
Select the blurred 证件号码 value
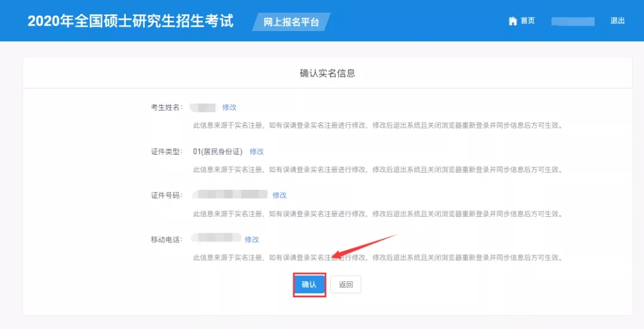[x=230, y=195]
